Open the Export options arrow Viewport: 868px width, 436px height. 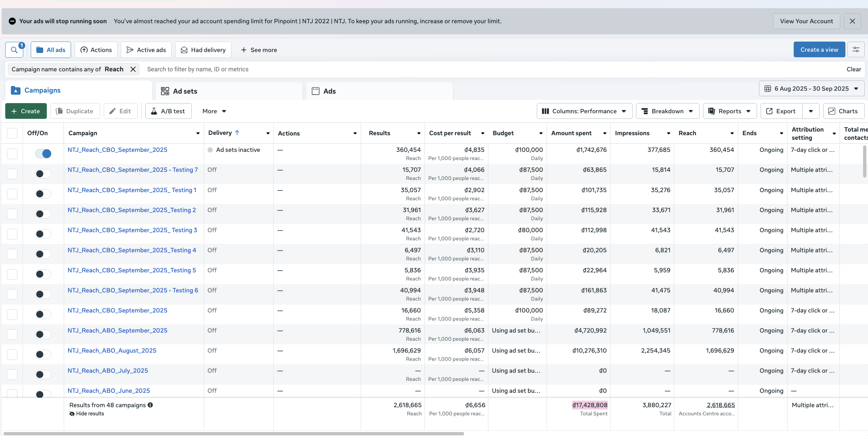811,111
